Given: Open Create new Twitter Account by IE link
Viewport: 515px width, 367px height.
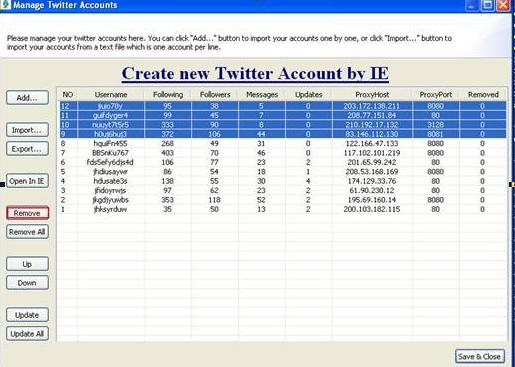Looking at the screenshot, I should [x=255, y=73].
